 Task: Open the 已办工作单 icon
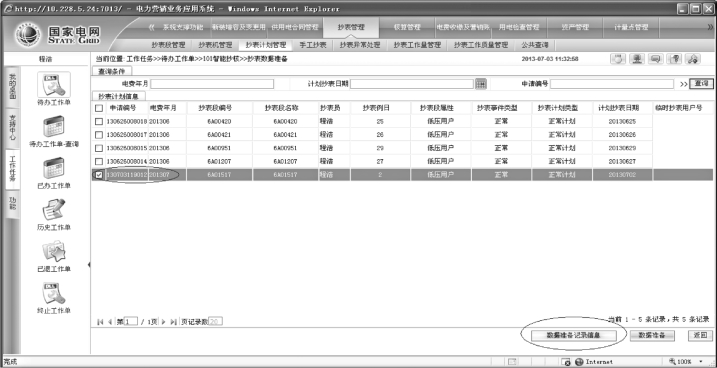coord(54,168)
